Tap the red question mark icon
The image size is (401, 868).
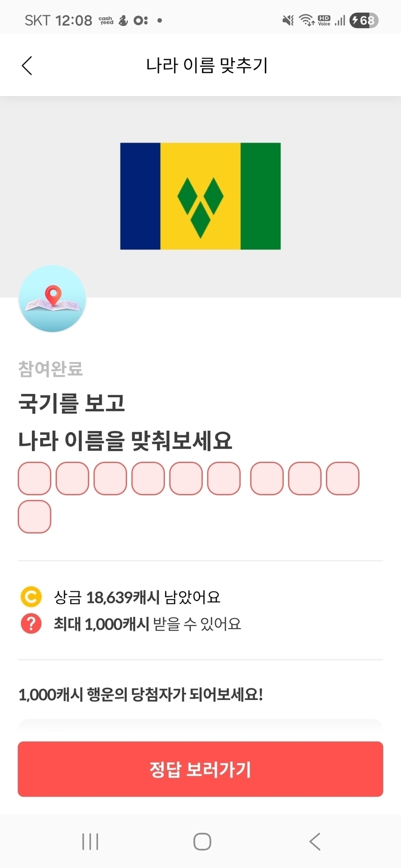31,623
